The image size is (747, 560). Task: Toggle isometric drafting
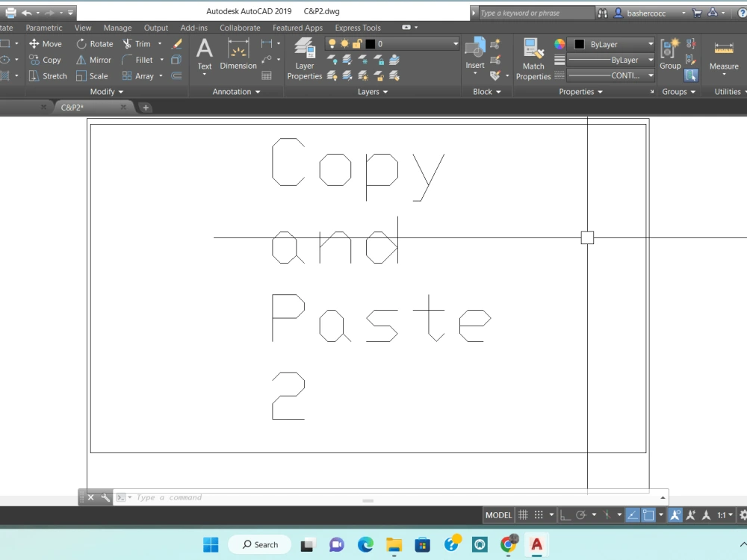click(x=607, y=514)
